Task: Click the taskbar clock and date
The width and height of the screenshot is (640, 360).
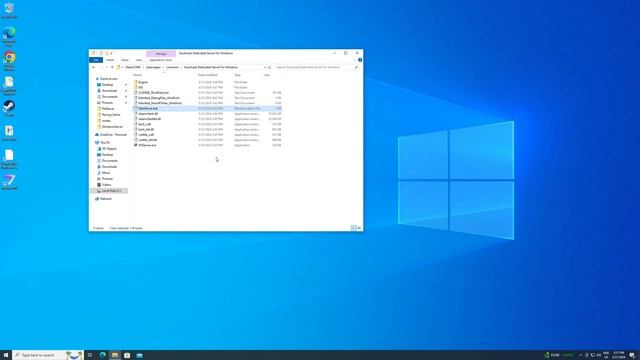Action: [x=619, y=355]
